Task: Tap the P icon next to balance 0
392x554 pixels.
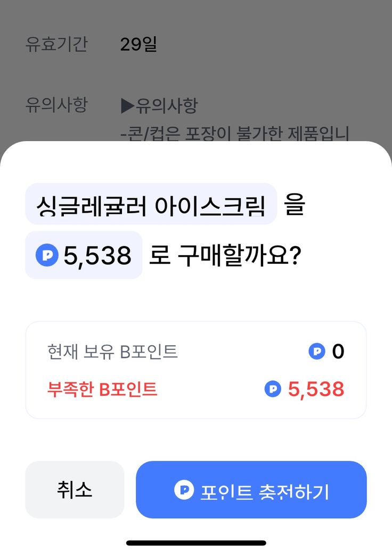Action: 317,351
